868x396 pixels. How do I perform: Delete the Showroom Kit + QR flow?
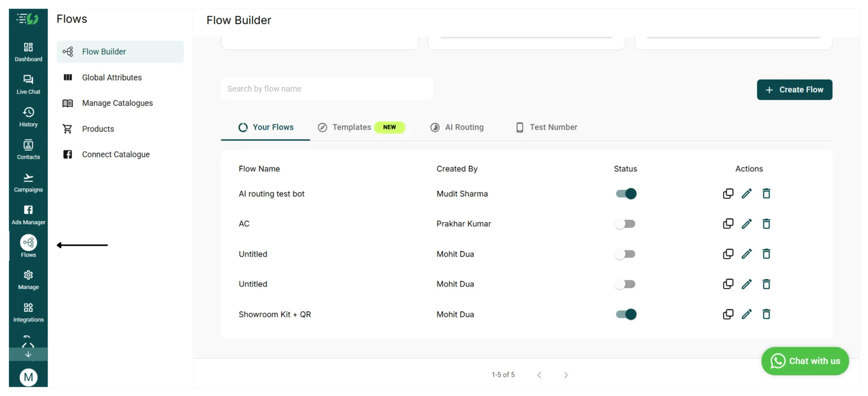coord(766,314)
